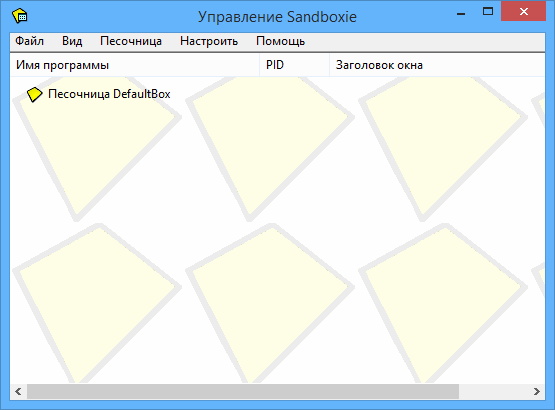The width and height of the screenshot is (555, 410).
Task: Sort by PID column header
Action: tap(294, 65)
